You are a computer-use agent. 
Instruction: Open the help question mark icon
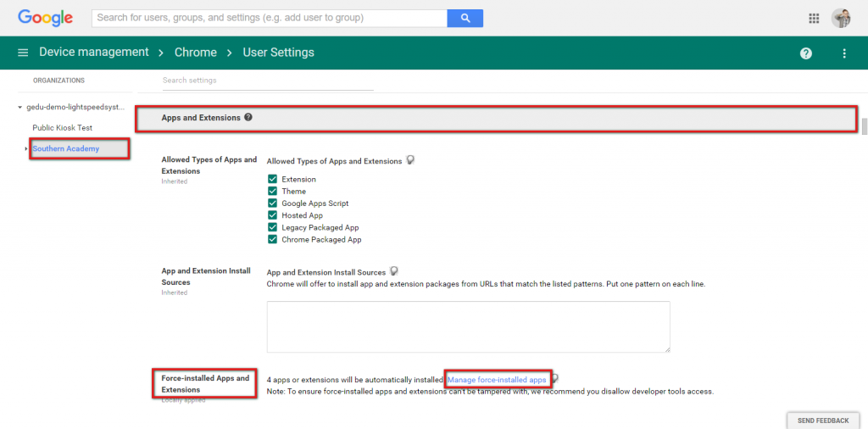(806, 53)
